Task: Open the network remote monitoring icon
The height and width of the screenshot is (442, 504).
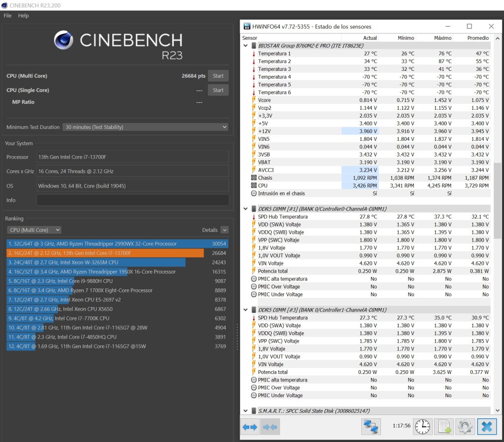Action: pyautogui.click(x=371, y=427)
